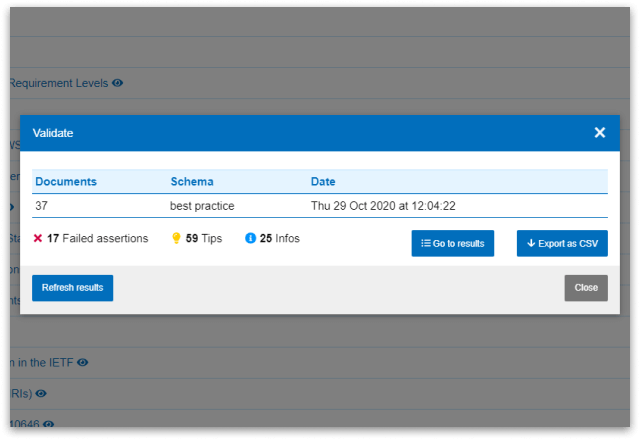The image size is (640, 440).
Task: Close the Validate dialog with the X
Action: coord(599,132)
